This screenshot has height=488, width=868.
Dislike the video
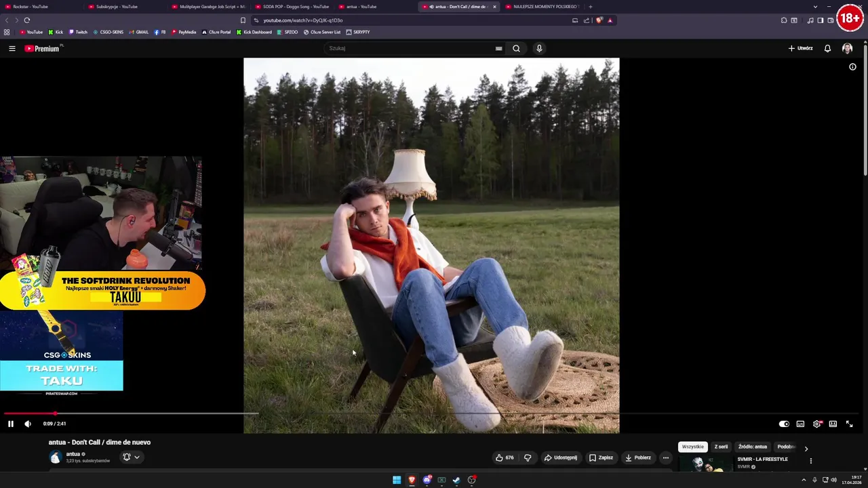528,457
